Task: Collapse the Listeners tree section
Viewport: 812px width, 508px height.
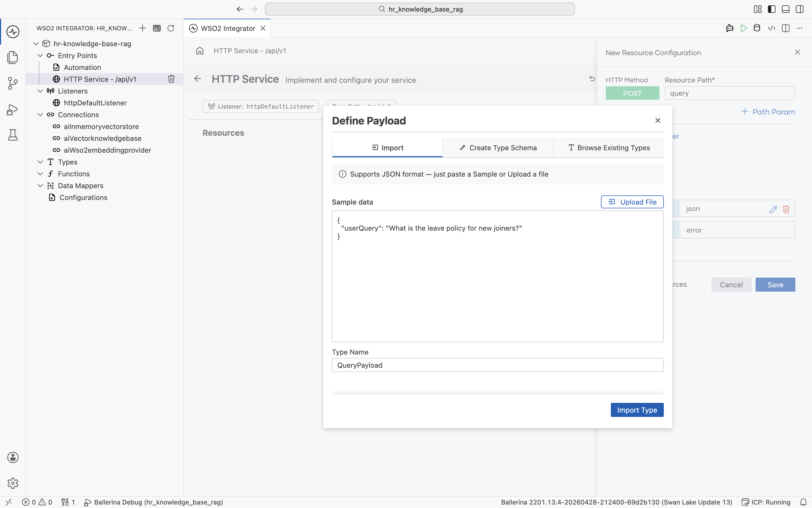Action: point(40,91)
